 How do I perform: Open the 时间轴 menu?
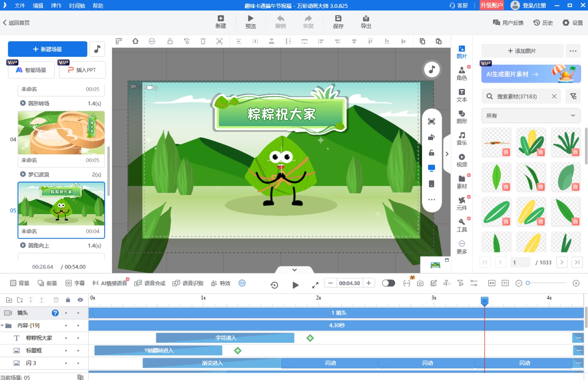pyautogui.click(x=77, y=6)
